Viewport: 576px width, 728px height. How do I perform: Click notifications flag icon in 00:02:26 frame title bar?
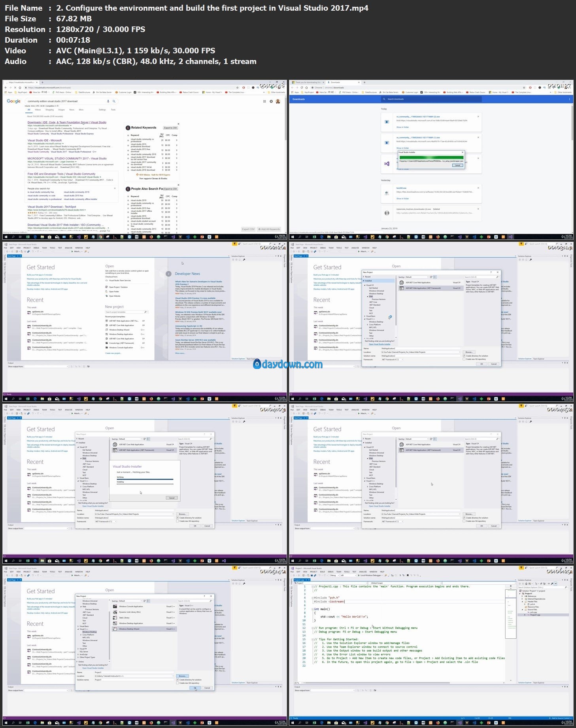235,244
